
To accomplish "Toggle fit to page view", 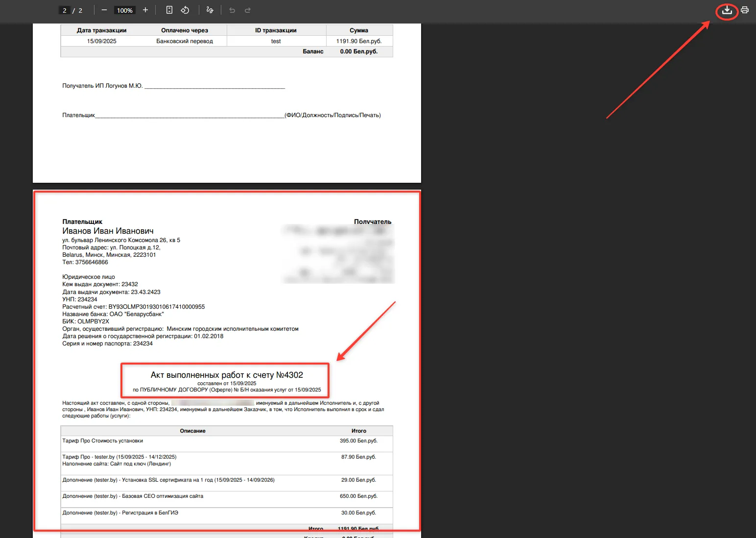I will 169,10.
